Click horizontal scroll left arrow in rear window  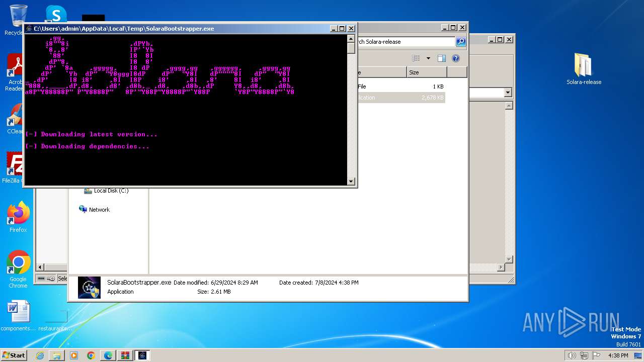[x=41, y=267]
